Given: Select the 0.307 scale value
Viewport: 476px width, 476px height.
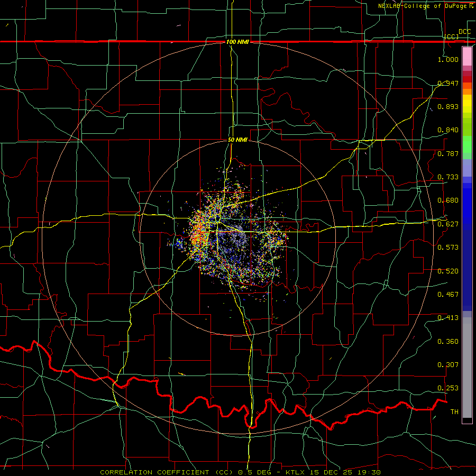Looking at the screenshot, I should (x=448, y=364).
